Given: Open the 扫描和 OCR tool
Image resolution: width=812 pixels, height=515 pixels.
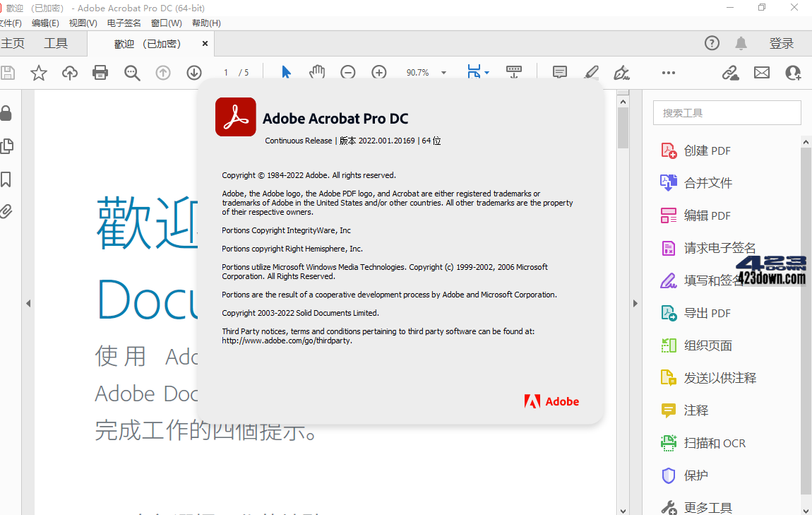Looking at the screenshot, I should (x=703, y=443).
